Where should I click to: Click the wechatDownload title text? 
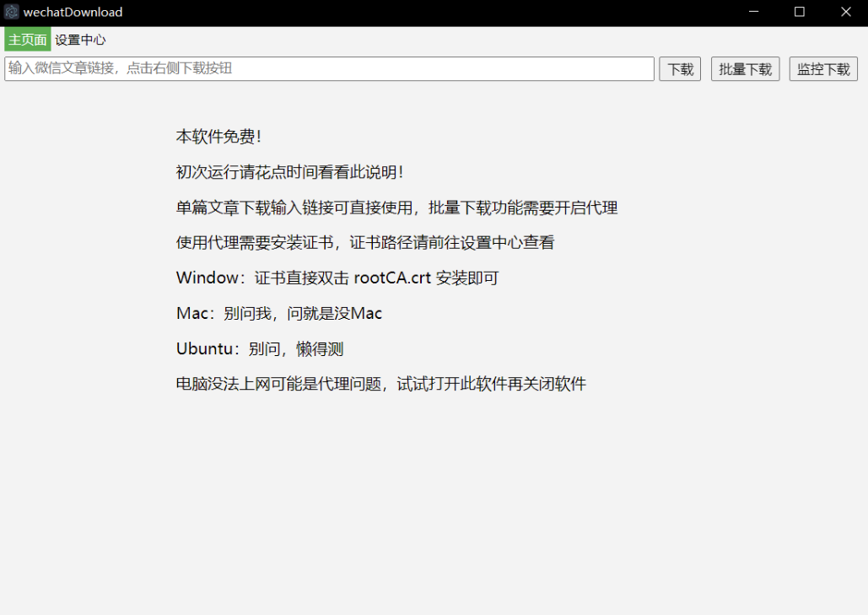(x=73, y=12)
